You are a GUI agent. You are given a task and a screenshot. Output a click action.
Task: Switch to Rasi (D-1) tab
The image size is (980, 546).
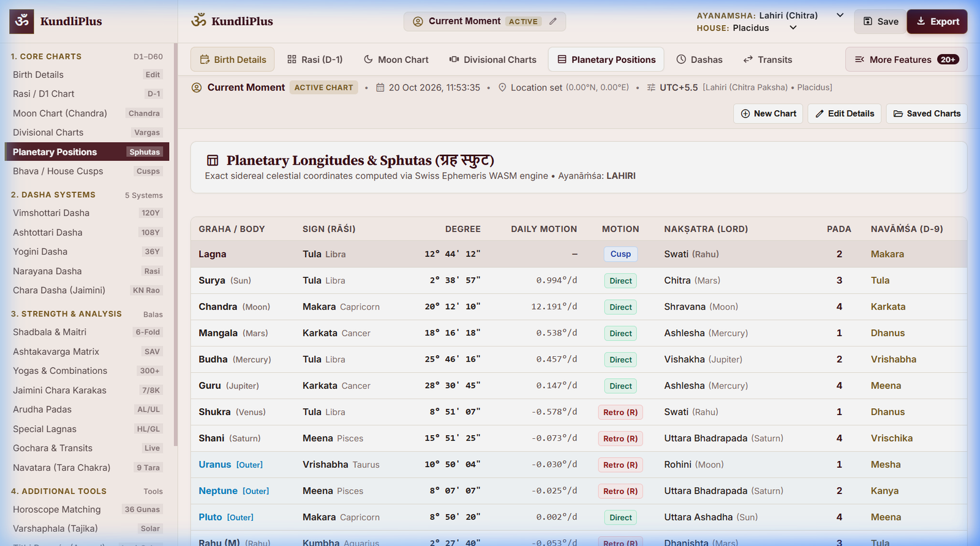315,59
